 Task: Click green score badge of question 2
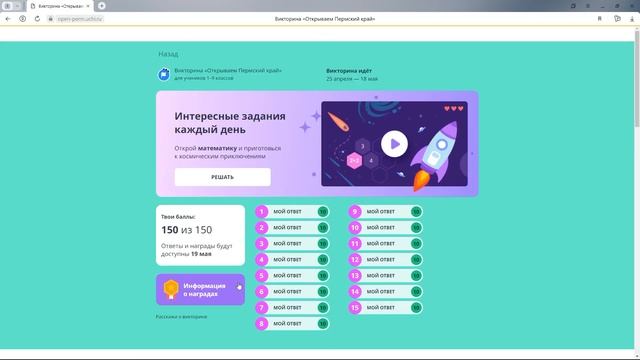(x=322, y=227)
